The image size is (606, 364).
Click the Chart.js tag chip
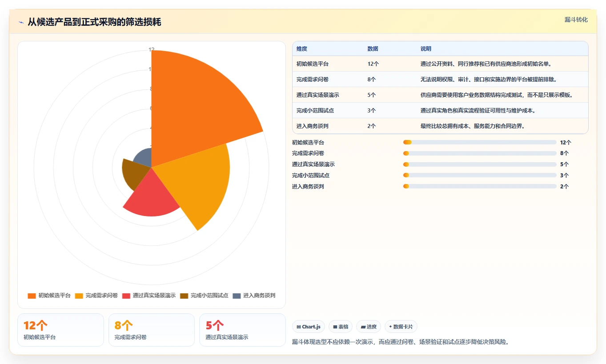[309, 327]
